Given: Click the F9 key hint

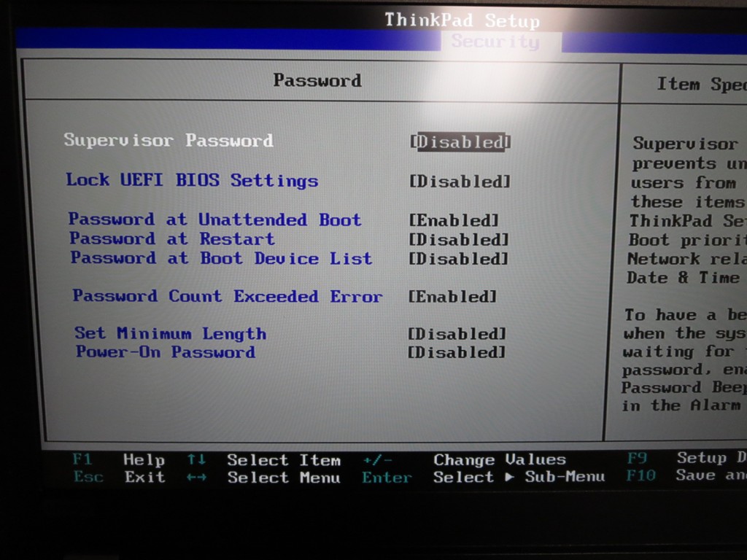Looking at the screenshot, I should [x=637, y=458].
